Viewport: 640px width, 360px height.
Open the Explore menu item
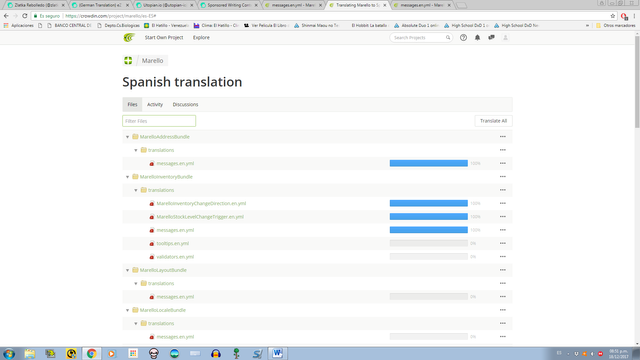tap(201, 38)
